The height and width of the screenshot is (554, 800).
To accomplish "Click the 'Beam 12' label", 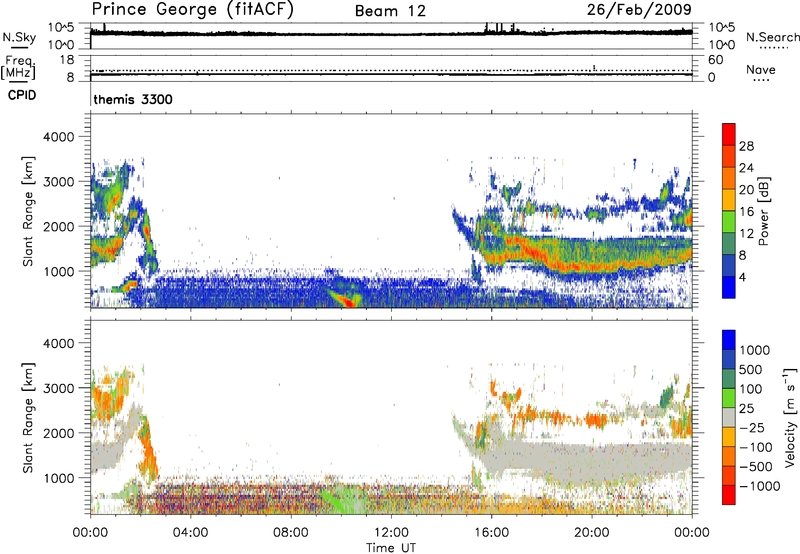I will click(x=390, y=11).
